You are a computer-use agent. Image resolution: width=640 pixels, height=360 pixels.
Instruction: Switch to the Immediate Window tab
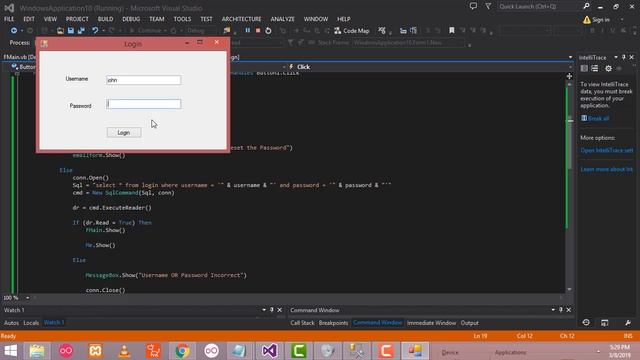coord(431,323)
